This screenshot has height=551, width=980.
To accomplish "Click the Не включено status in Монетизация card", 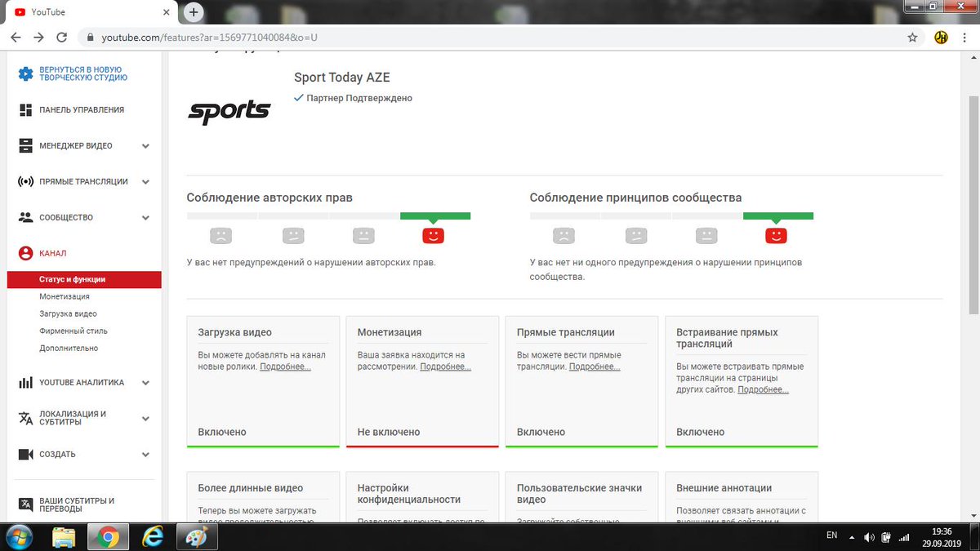I will [389, 432].
